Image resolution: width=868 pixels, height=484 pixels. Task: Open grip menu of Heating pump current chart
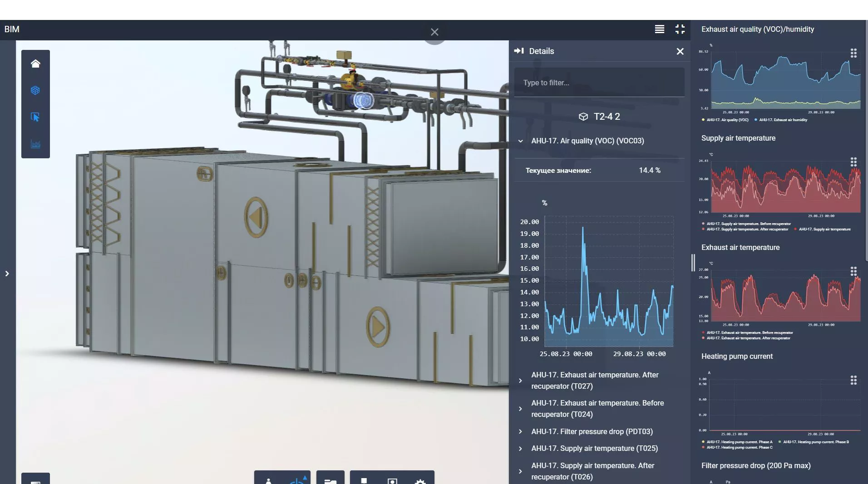coord(853,380)
